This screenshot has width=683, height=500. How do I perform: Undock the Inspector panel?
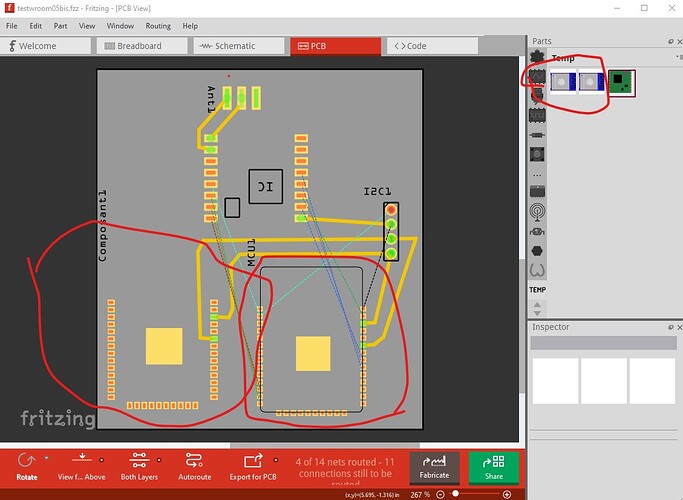[x=670, y=327]
